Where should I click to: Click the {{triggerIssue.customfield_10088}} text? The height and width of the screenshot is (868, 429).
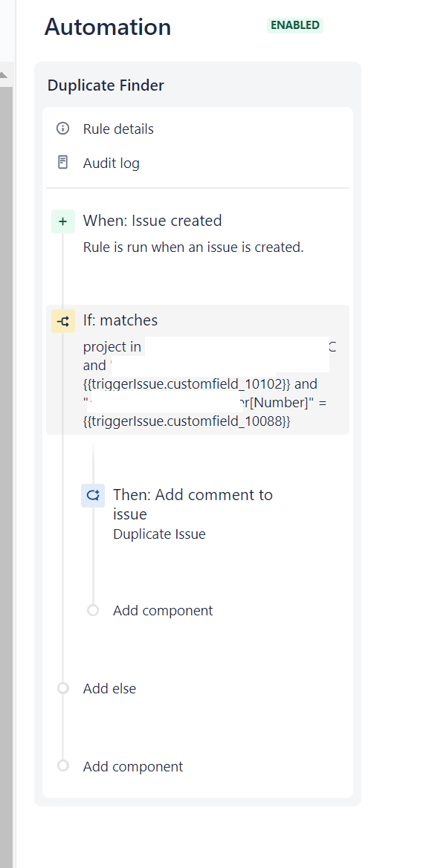(187, 422)
